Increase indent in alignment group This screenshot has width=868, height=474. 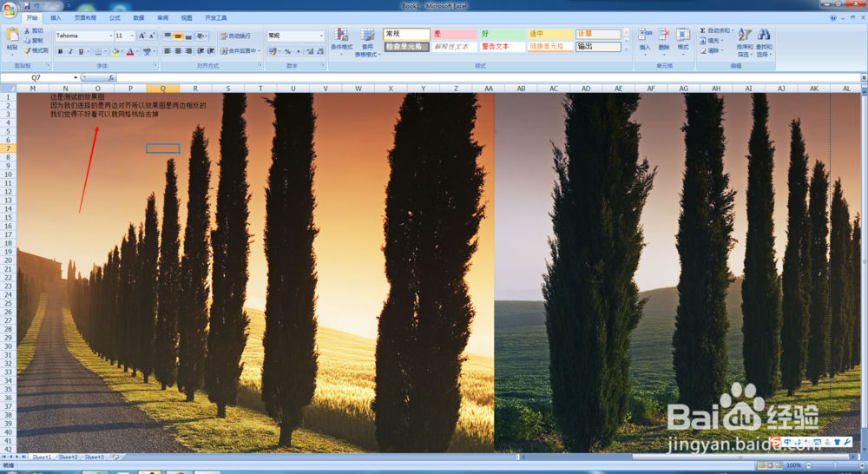click(x=211, y=51)
